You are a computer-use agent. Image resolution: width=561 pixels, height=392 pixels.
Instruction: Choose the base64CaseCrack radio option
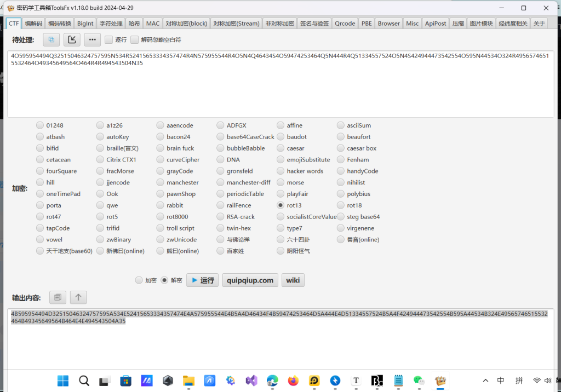coord(221,137)
